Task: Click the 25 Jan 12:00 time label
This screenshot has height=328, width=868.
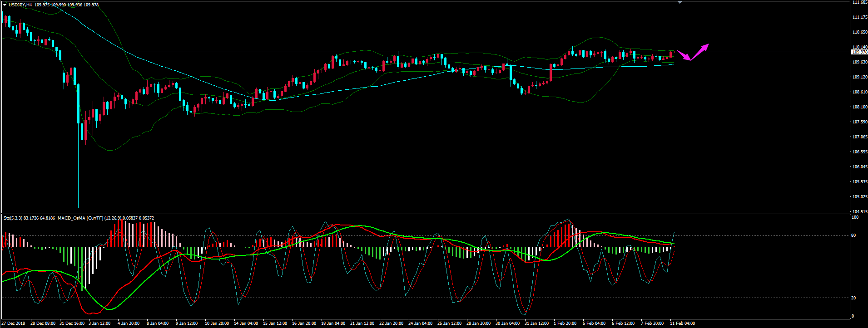Action: tap(450, 323)
